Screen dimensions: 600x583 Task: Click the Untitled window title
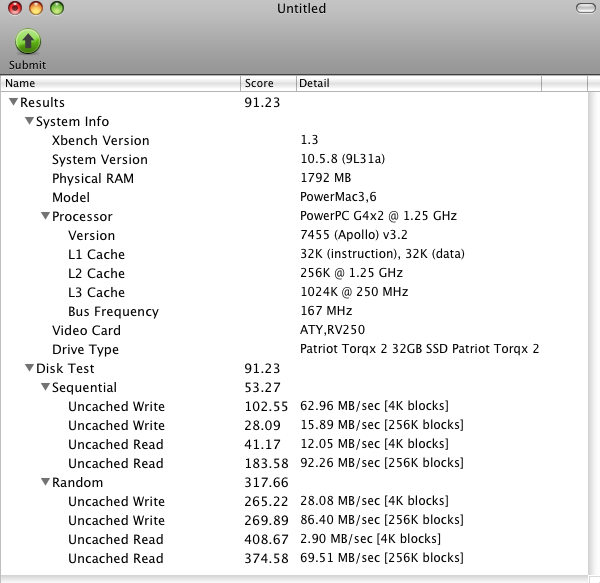tap(302, 8)
